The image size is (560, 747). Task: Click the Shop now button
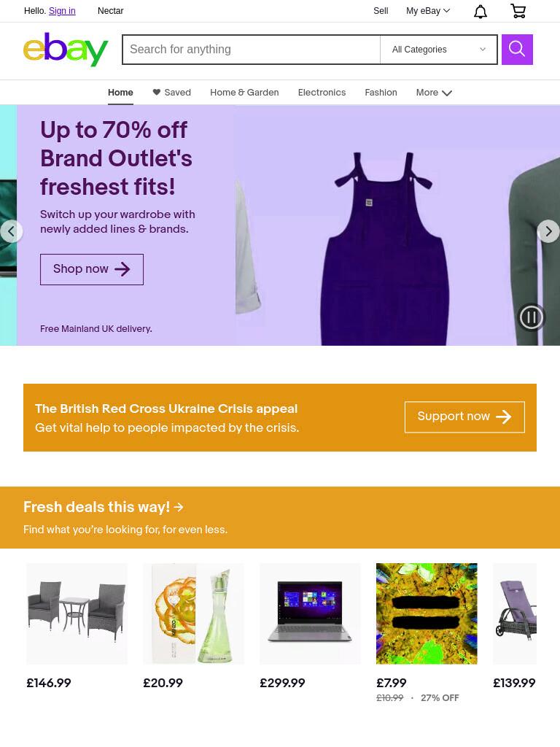pos(91,269)
